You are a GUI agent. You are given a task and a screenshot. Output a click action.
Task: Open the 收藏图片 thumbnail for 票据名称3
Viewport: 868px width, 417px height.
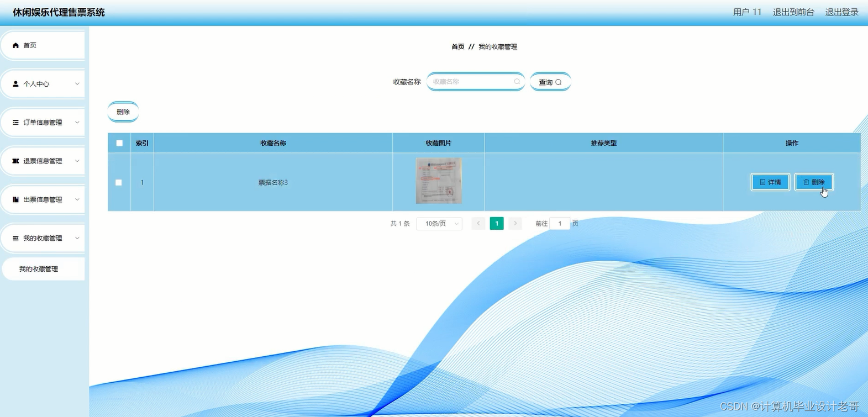[439, 181]
